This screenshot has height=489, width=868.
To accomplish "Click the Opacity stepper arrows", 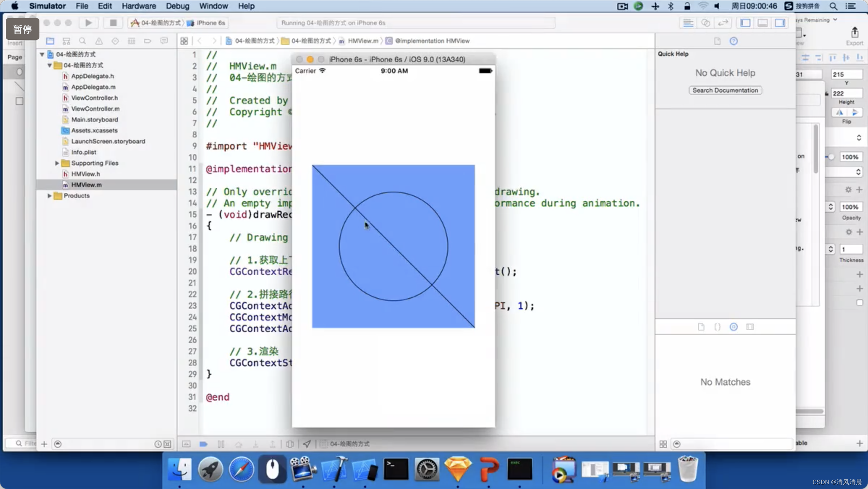I will tap(830, 207).
